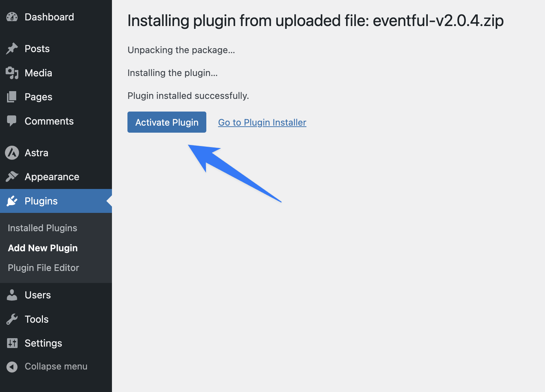Open the Plugin File Editor

click(43, 268)
